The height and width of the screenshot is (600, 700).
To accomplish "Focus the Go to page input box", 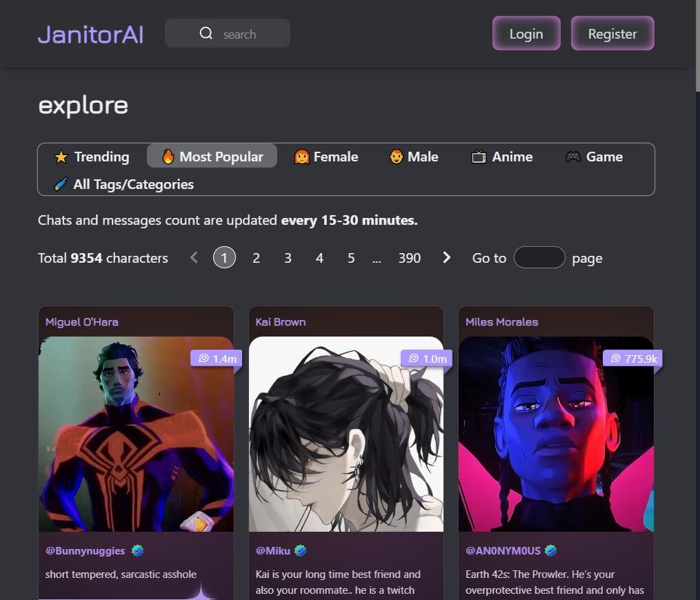I will coord(539,258).
